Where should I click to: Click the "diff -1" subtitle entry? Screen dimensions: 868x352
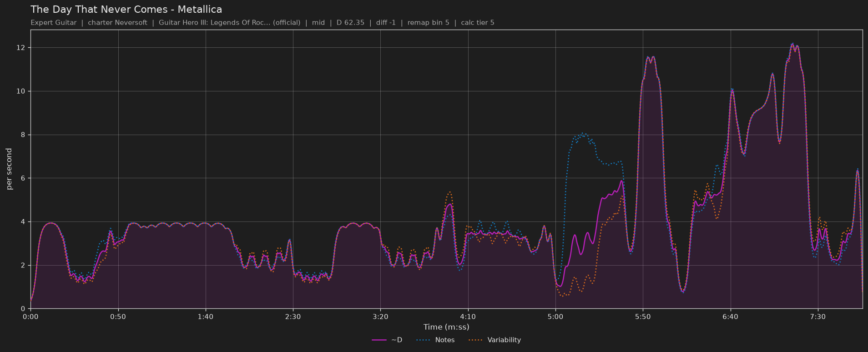coord(386,23)
